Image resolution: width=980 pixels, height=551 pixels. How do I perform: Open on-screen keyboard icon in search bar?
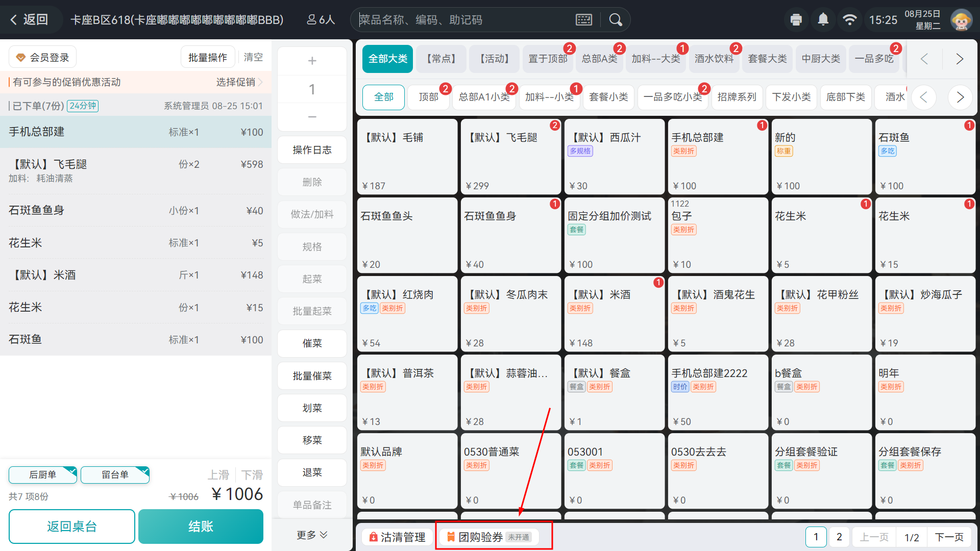[x=583, y=20]
